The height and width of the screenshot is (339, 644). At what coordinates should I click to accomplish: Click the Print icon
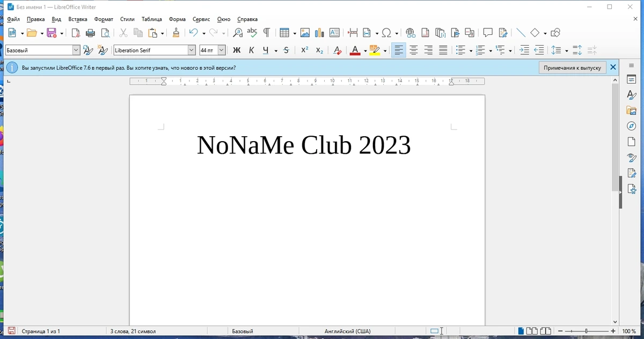[90, 33]
